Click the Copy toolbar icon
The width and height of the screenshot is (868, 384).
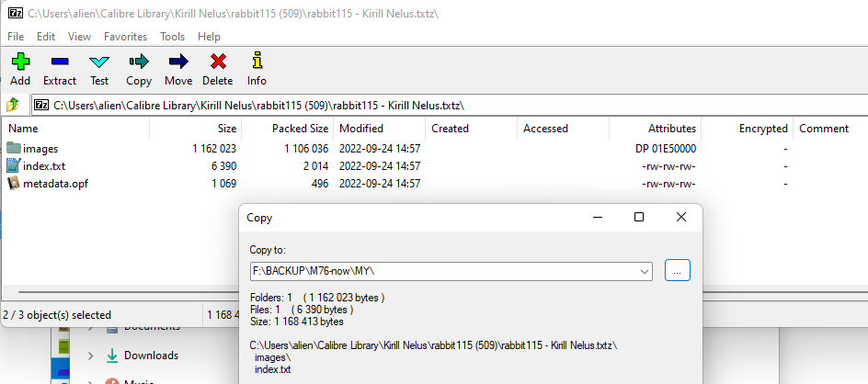pos(139,62)
